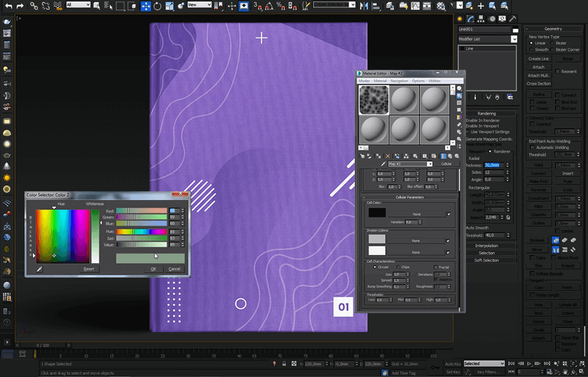This screenshot has width=588, height=377.
Task: Click Reset in the Color Selector
Action: tap(89, 268)
